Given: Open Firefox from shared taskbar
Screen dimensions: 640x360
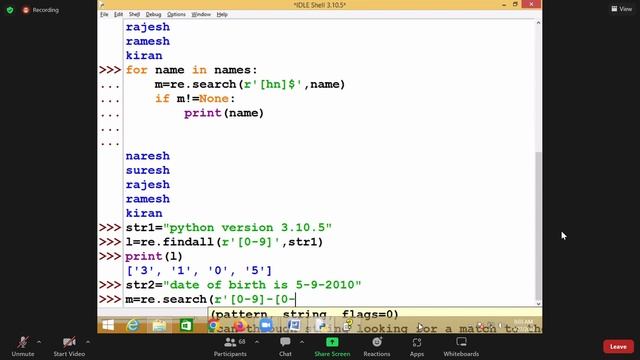Looking at the screenshot, I should click(239, 325).
